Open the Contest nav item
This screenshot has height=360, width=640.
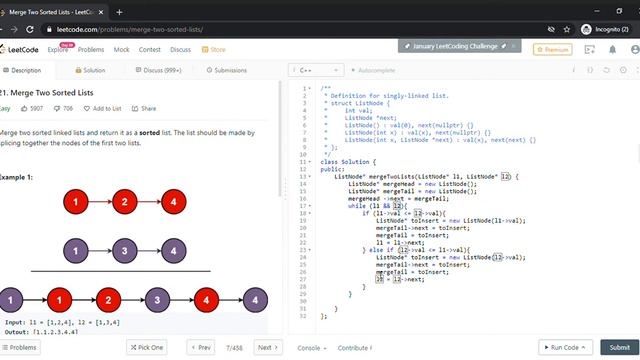149,49
